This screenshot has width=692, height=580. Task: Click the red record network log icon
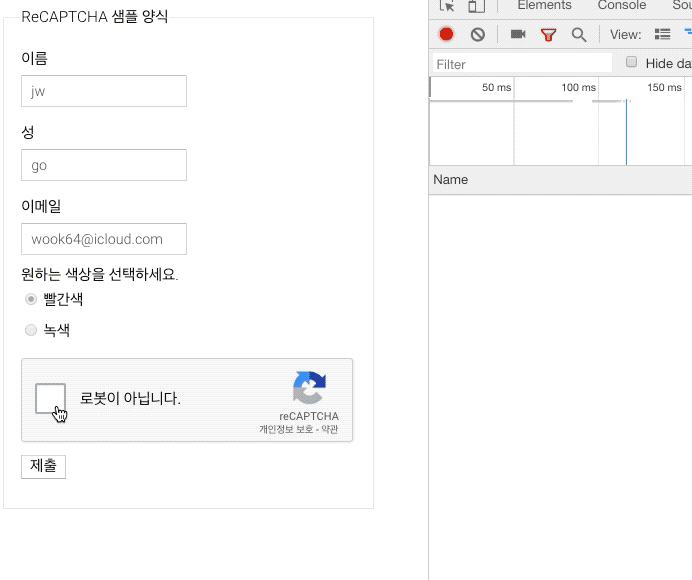click(x=446, y=34)
